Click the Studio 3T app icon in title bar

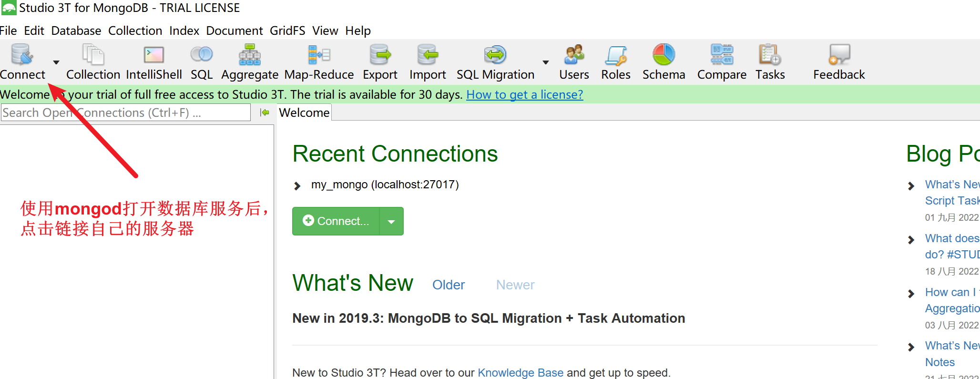pos(9,8)
